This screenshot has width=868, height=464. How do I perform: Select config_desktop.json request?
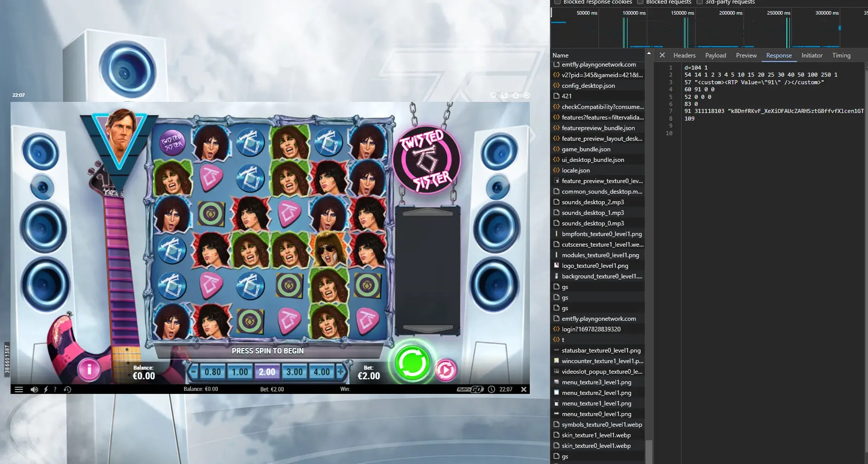click(598, 86)
